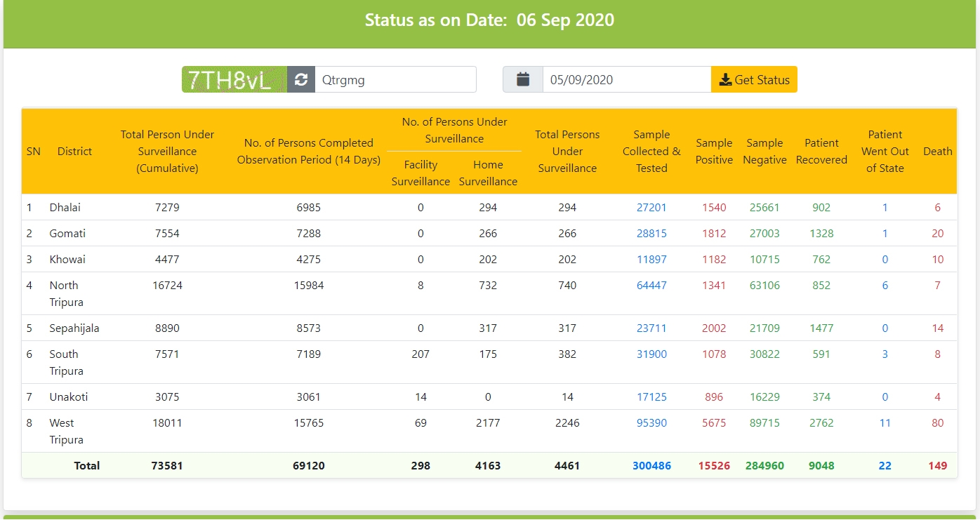
Task: Click the captcha image 7TH8vL
Action: click(234, 79)
